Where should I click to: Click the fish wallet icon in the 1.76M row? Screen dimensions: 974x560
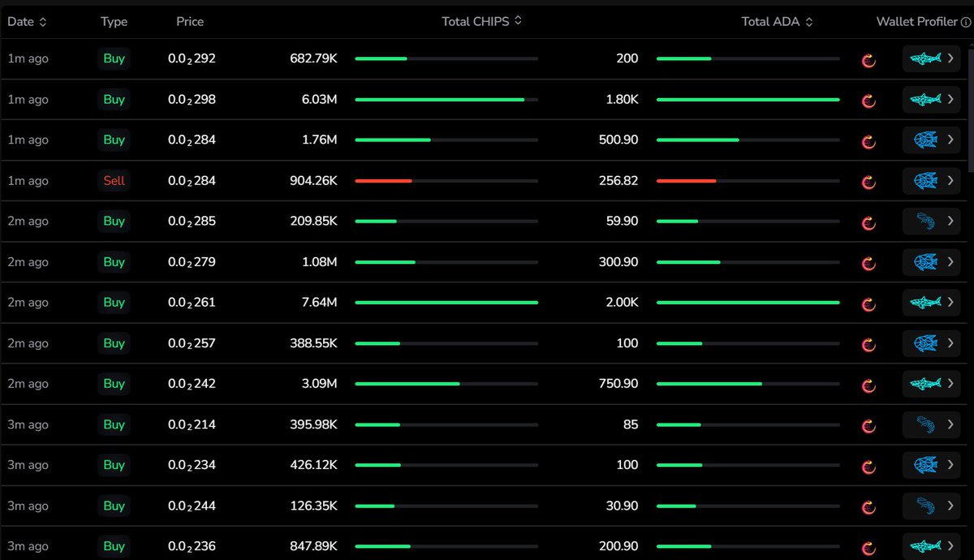coord(926,140)
